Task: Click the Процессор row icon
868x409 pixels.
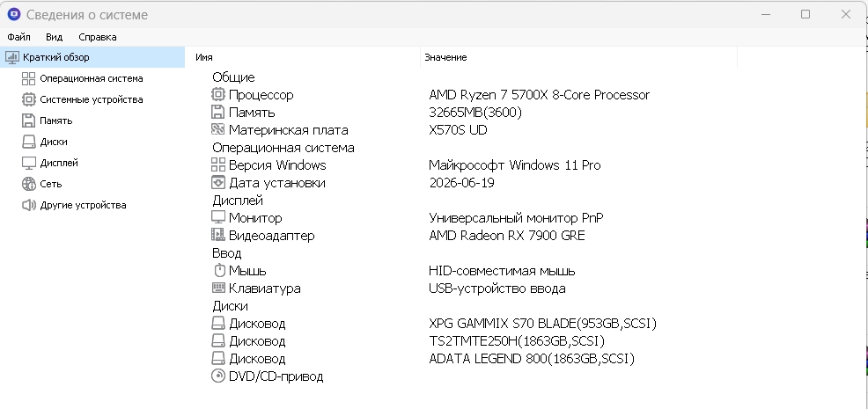Action: tap(218, 95)
